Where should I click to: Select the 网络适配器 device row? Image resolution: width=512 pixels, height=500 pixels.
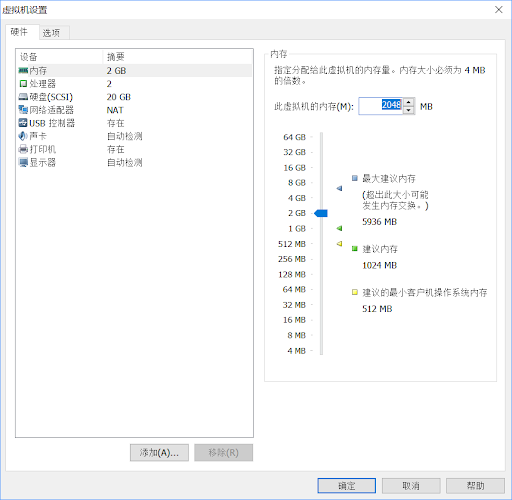click(135, 110)
